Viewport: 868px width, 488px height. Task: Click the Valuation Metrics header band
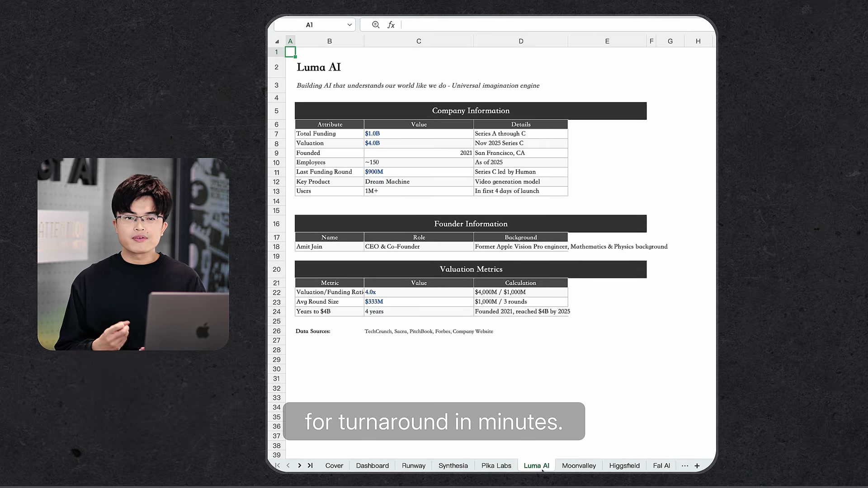(x=471, y=269)
